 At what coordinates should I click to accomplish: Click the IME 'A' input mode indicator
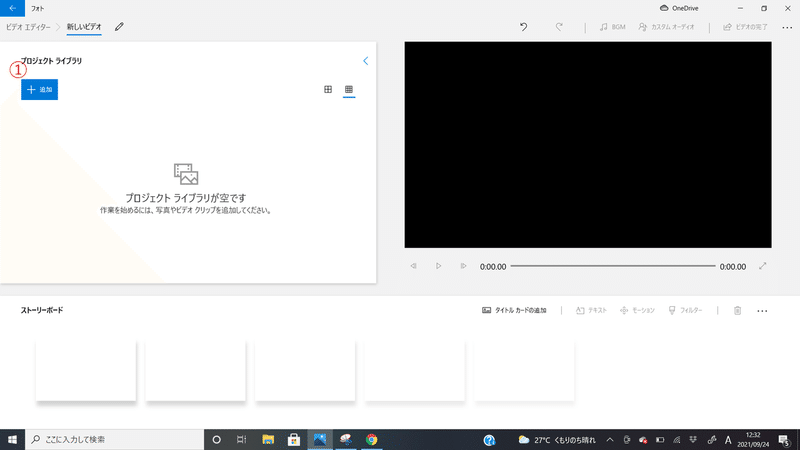728,440
